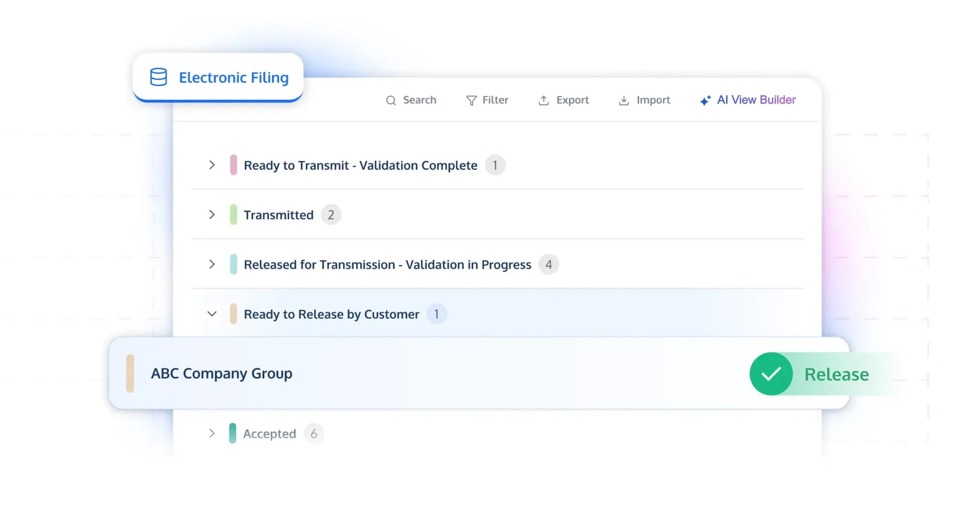Click the Accepted count badge 6

(x=314, y=433)
